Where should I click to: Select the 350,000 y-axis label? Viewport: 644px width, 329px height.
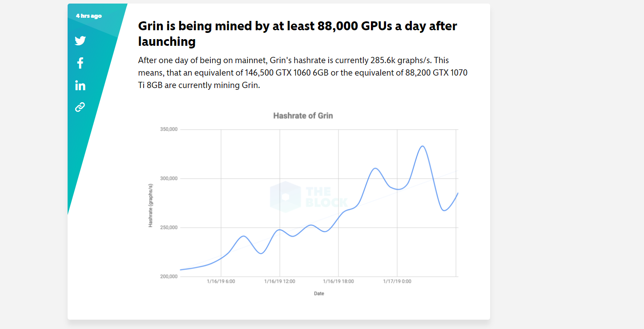tap(169, 129)
